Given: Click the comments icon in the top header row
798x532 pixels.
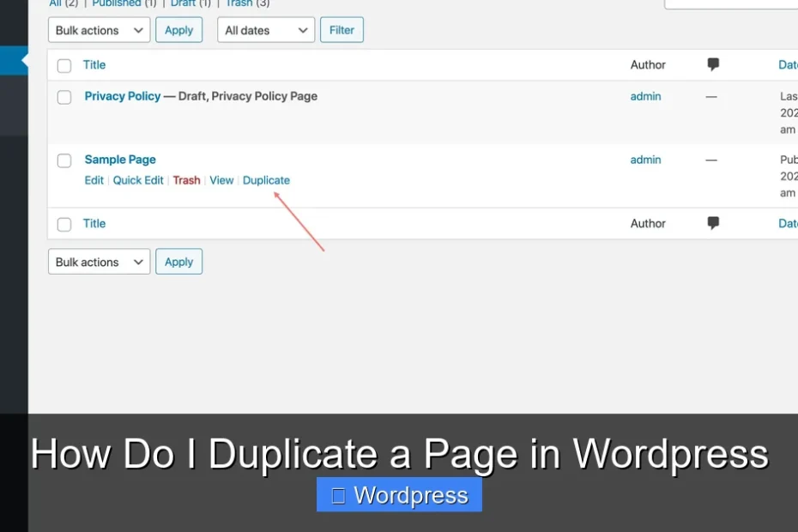Looking at the screenshot, I should pyautogui.click(x=713, y=64).
